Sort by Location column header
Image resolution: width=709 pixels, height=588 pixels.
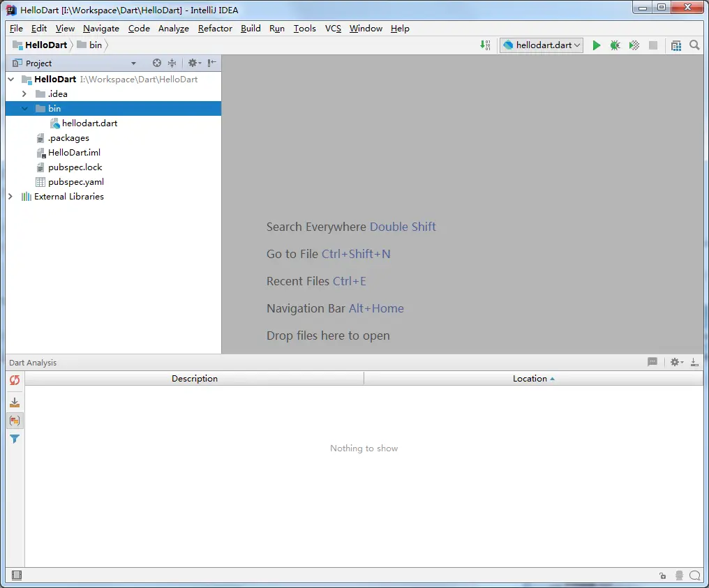pyautogui.click(x=534, y=379)
